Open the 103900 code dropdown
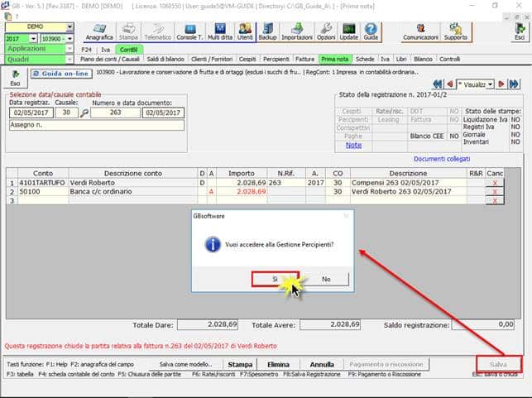The width and height of the screenshot is (532, 398). (69, 38)
